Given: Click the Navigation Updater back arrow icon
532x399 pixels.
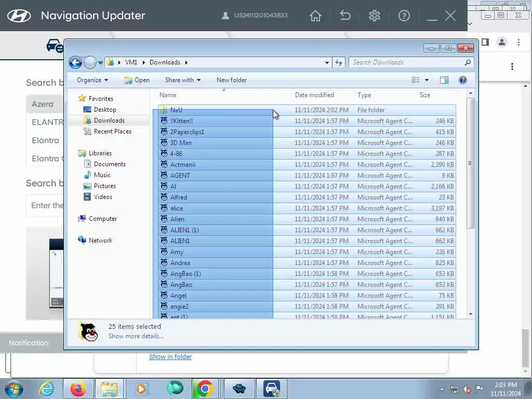Looking at the screenshot, I should click(x=345, y=15).
